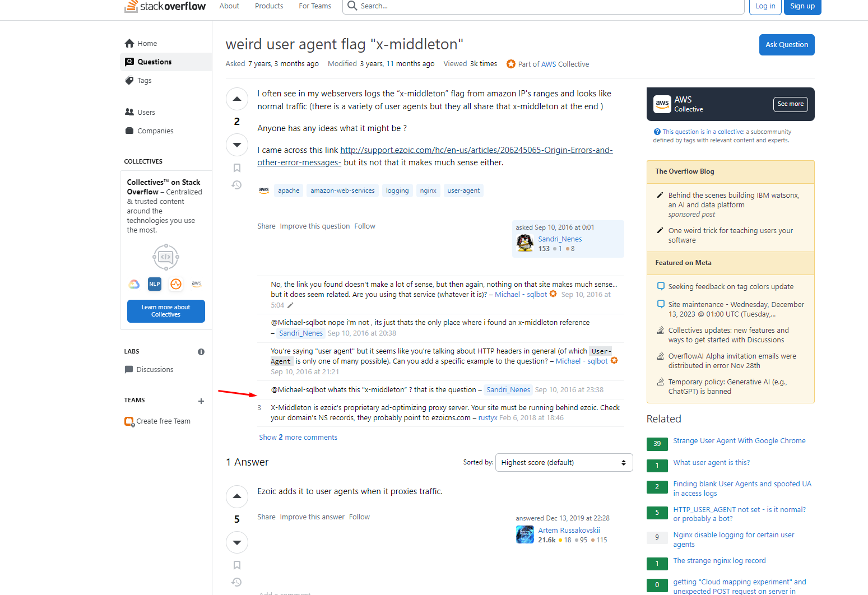868x595 pixels.
Task: Bookmark the answer
Action: [237, 565]
